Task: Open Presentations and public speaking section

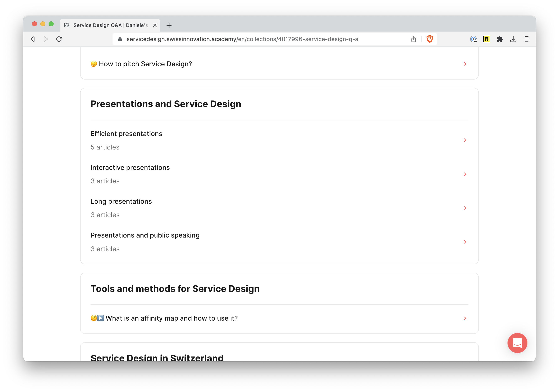Action: pyautogui.click(x=145, y=235)
